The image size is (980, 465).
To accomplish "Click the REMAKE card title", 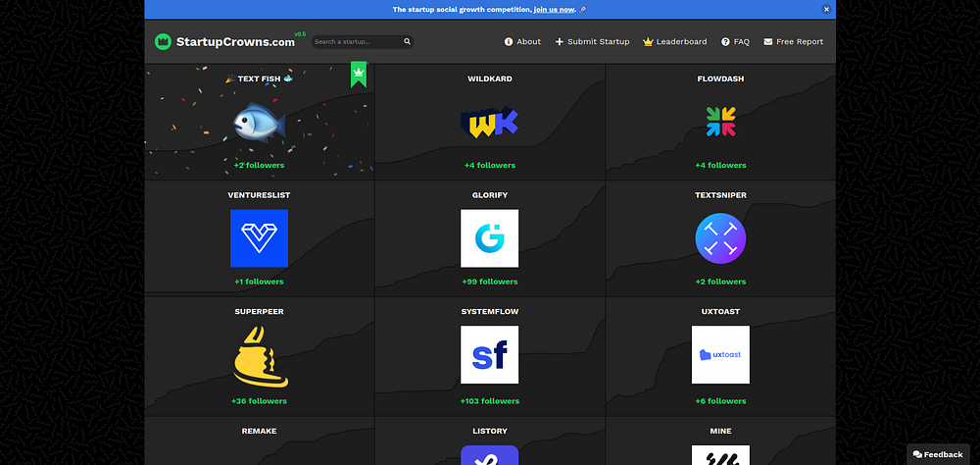I will [x=260, y=432].
